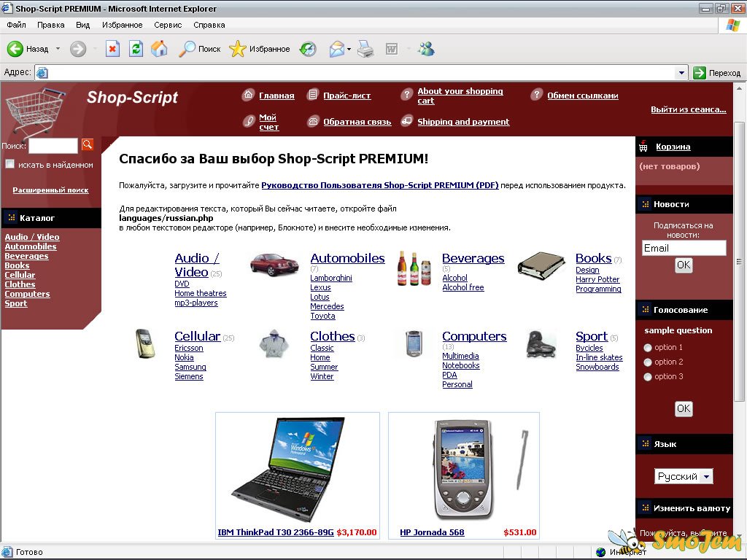Viewport: 747px width, 560px height.
Task: Open the Сервис menu
Action: click(168, 25)
